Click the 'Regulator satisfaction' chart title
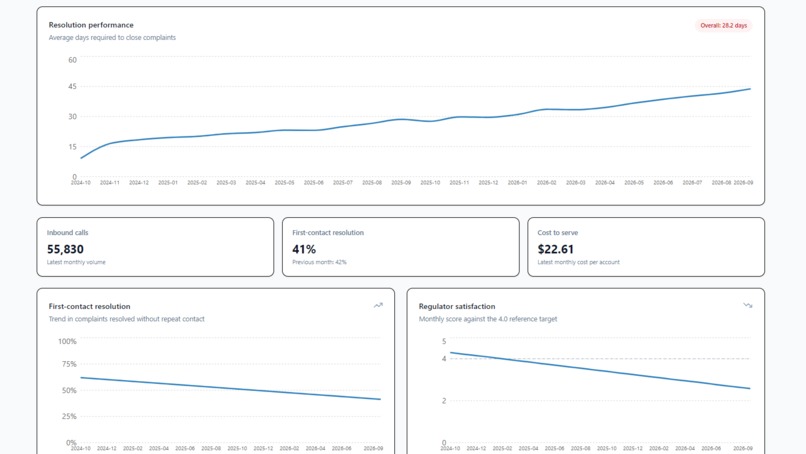This screenshot has width=806, height=454. (457, 306)
